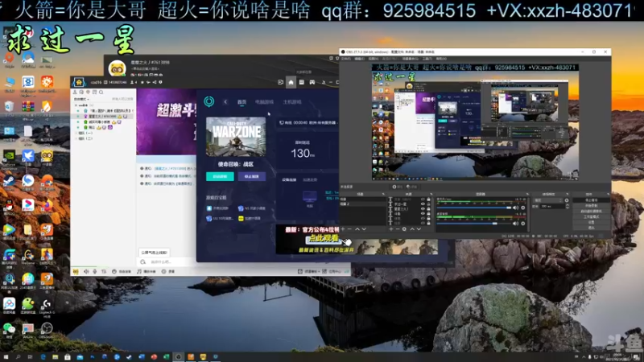Open the list icon beside YY home icon
Viewport: 644px width, 362px height.
(x=301, y=83)
